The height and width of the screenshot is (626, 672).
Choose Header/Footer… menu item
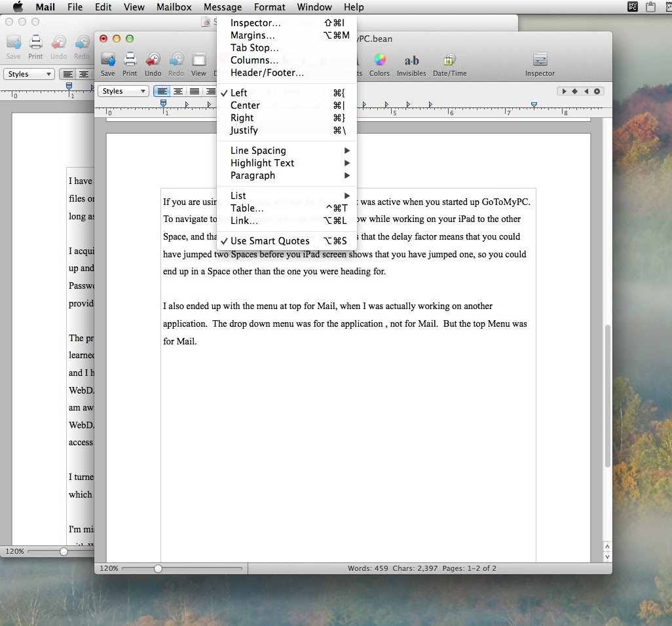click(x=287, y=73)
